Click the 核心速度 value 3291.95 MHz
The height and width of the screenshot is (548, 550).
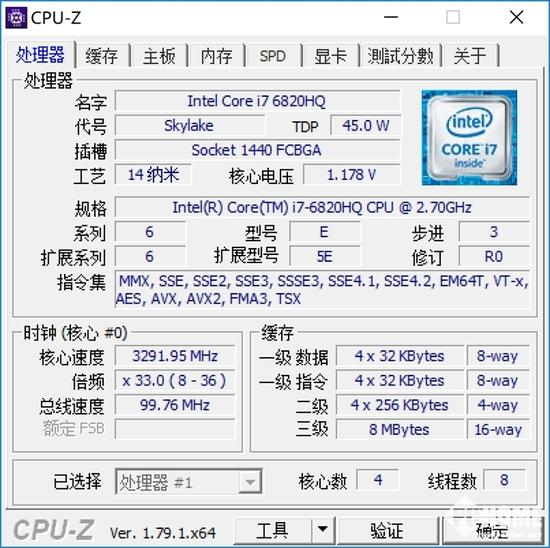click(x=175, y=356)
